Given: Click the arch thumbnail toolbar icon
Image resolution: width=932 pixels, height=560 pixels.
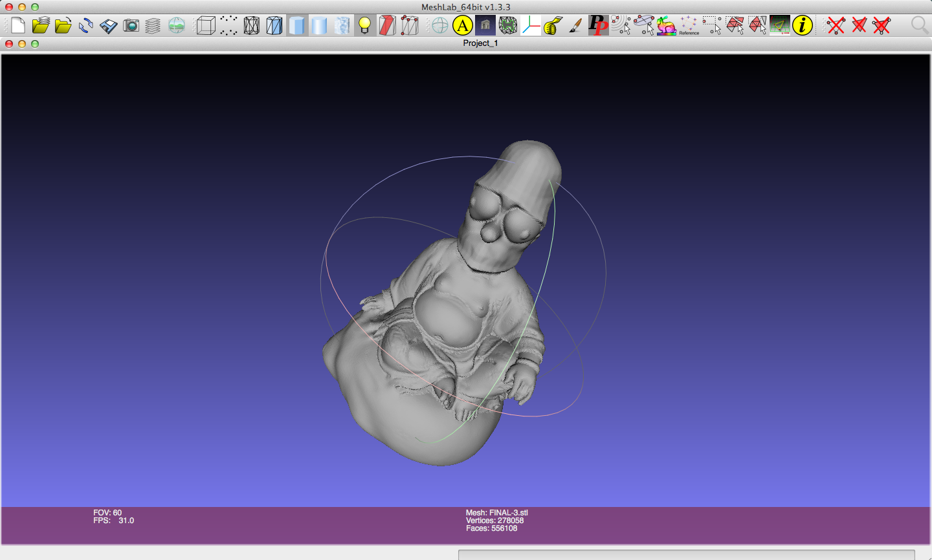Looking at the screenshot, I should pyautogui.click(x=485, y=26).
